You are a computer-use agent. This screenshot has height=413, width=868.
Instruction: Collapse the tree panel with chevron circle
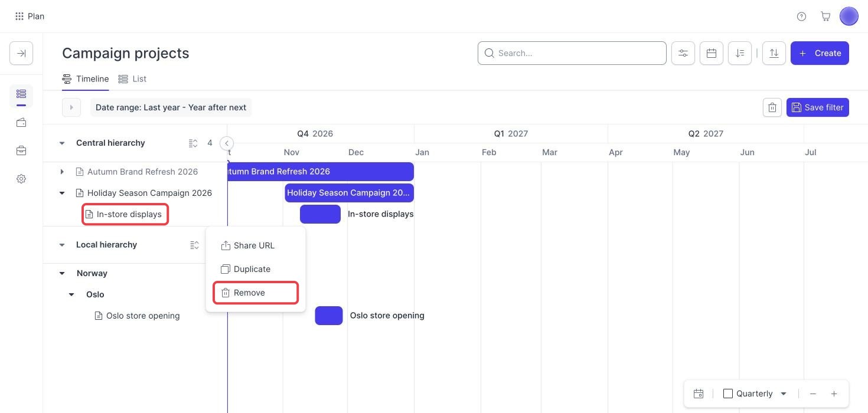click(x=227, y=143)
